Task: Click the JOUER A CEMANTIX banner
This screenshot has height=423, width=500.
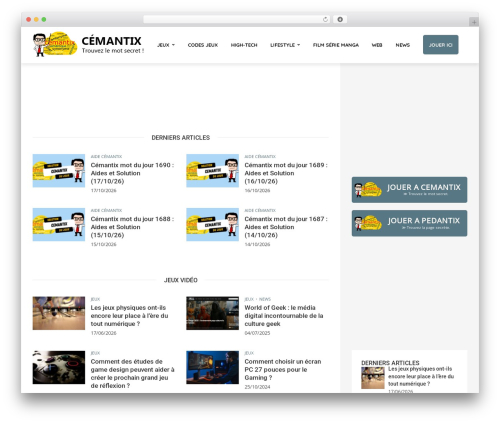Action: click(409, 190)
